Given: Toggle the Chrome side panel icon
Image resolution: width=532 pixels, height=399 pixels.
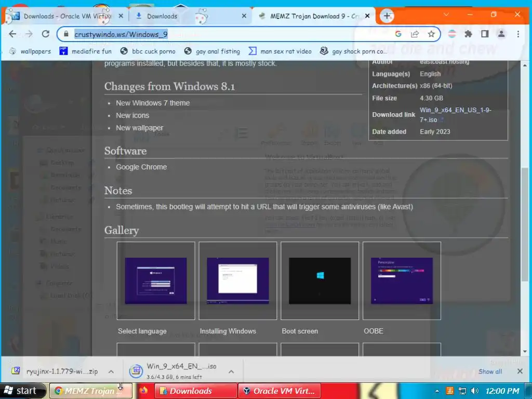Looking at the screenshot, I should [485, 34].
